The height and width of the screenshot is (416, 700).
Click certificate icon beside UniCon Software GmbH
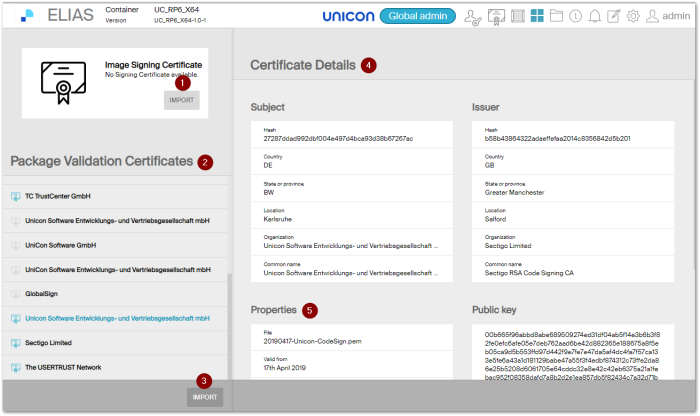click(16, 245)
